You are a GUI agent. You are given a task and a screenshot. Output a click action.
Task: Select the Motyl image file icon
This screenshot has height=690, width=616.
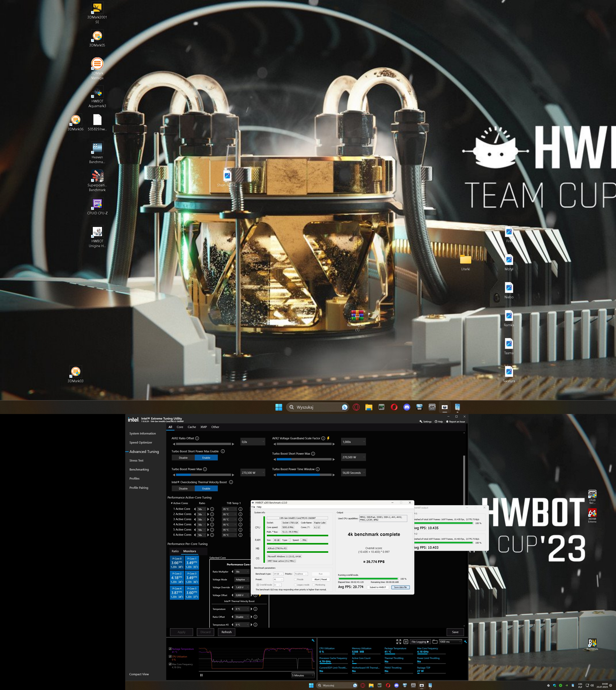pos(509,263)
